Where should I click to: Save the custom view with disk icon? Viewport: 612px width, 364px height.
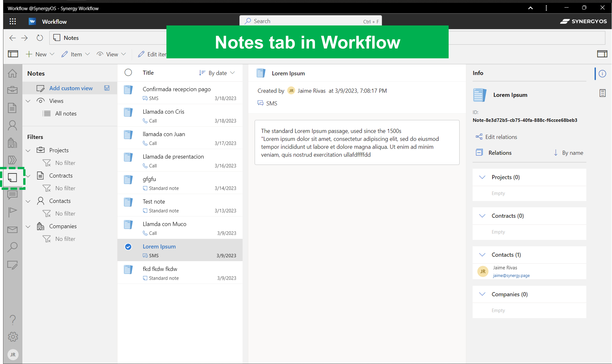pos(107,88)
